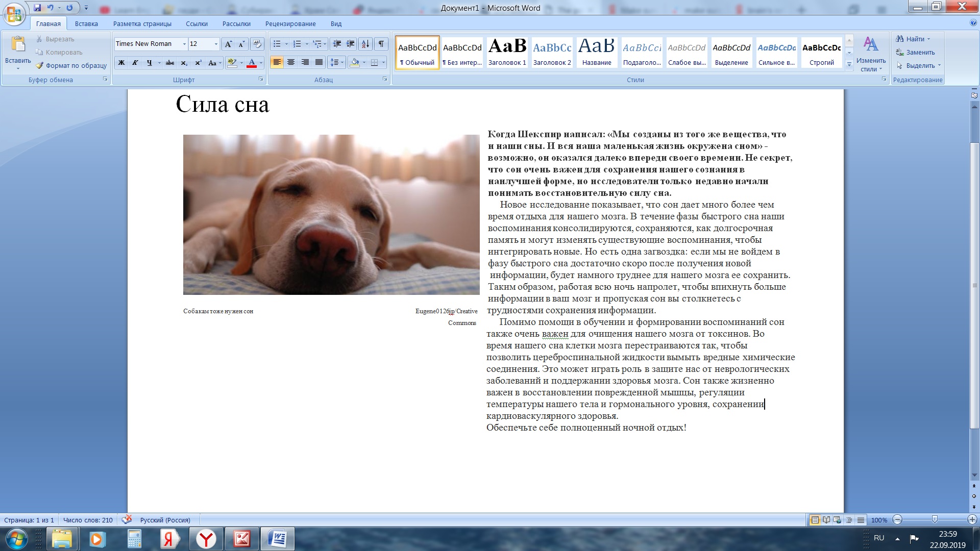Open the Разметка страницы tab

[142, 23]
